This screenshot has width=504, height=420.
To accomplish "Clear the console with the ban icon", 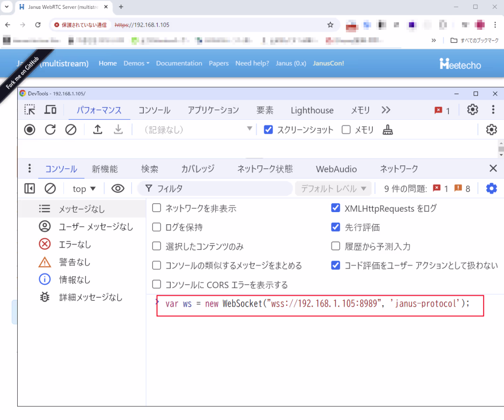I will click(50, 188).
